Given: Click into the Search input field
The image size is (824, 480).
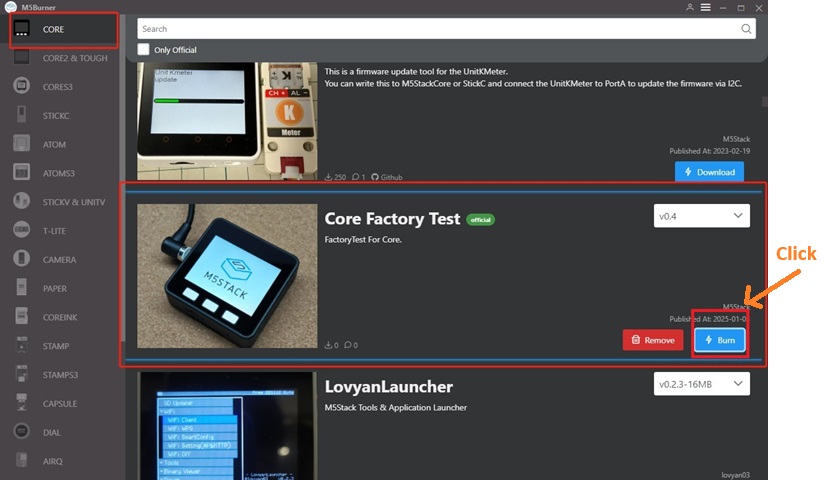Looking at the screenshot, I should pyautogui.click(x=440, y=29).
